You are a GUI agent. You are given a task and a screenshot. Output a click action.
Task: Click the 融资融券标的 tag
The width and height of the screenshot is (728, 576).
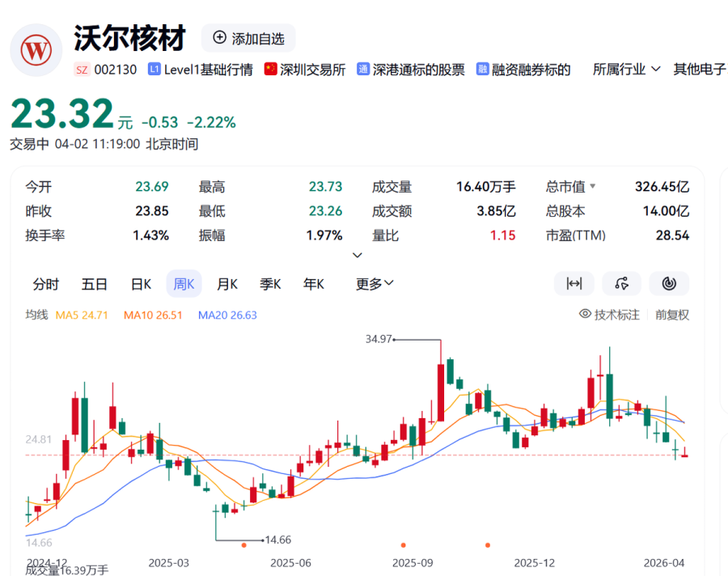(x=523, y=70)
